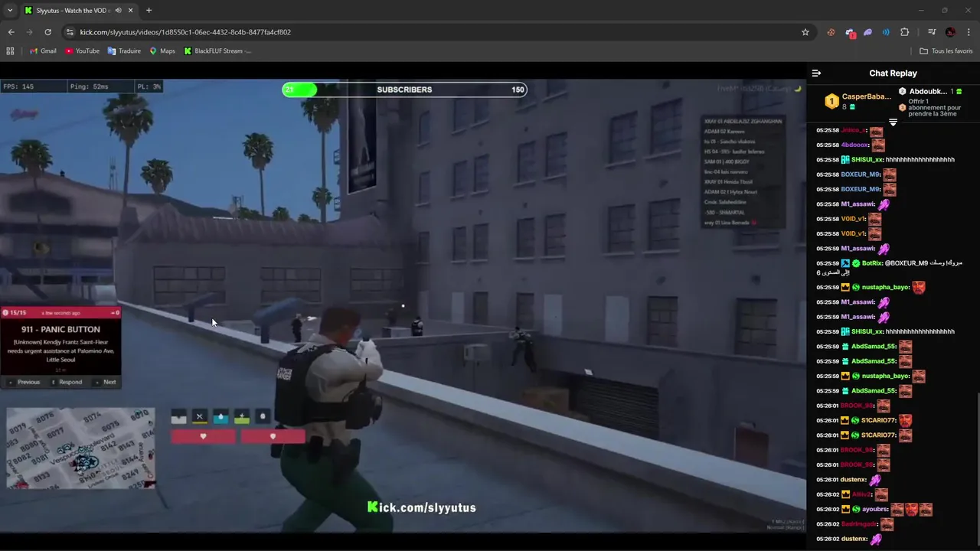Expand the gift leaderboard chevron
This screenshot has width=980, height=551.
tap(893, 122)
